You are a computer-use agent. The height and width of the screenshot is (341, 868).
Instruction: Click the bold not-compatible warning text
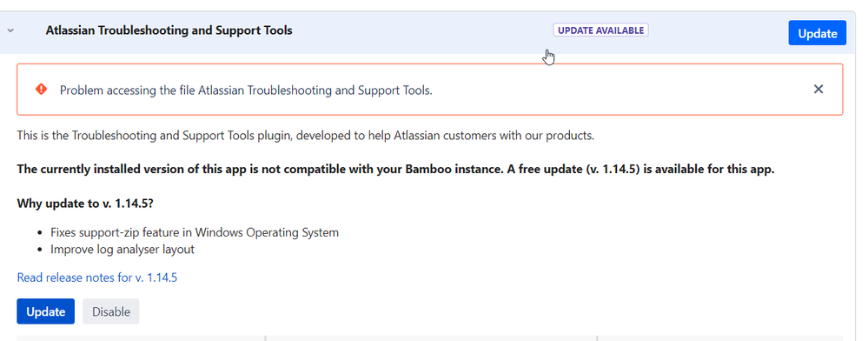396,169
